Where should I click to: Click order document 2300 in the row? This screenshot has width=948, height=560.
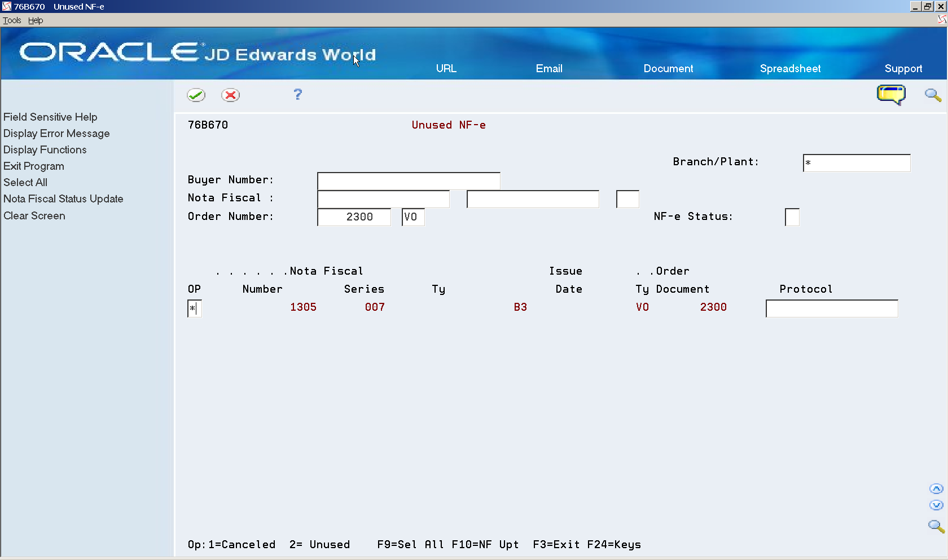pos(713,307)
